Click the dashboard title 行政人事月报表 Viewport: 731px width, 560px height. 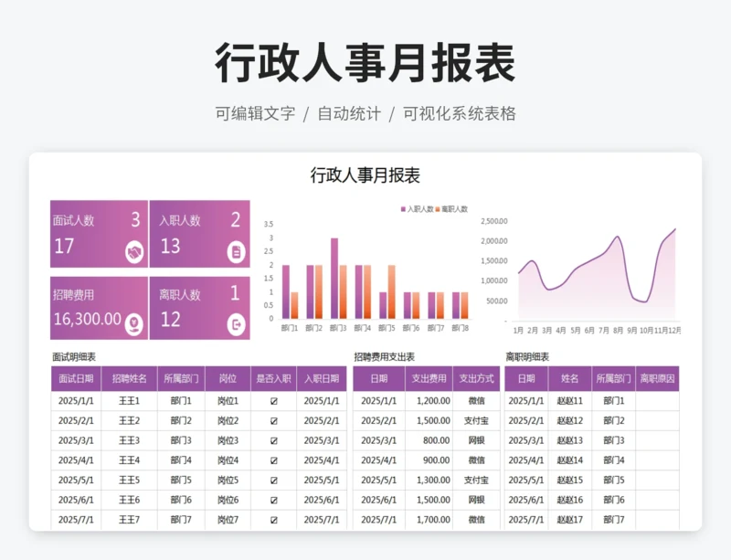(365, 175)
